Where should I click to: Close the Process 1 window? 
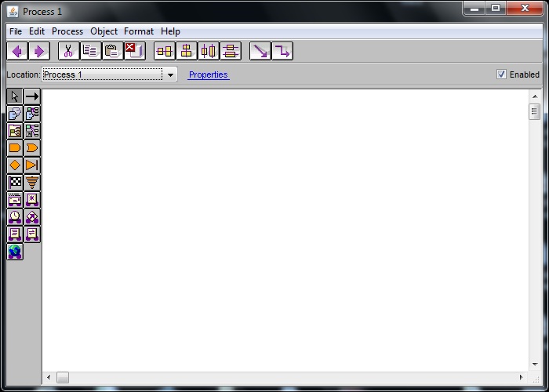[x=525, y=9]
